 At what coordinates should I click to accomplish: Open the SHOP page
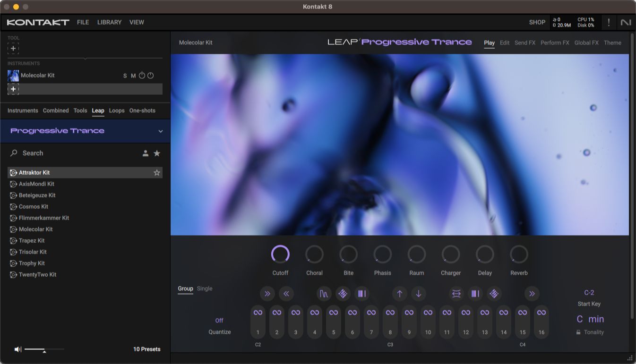coord(537,22)
